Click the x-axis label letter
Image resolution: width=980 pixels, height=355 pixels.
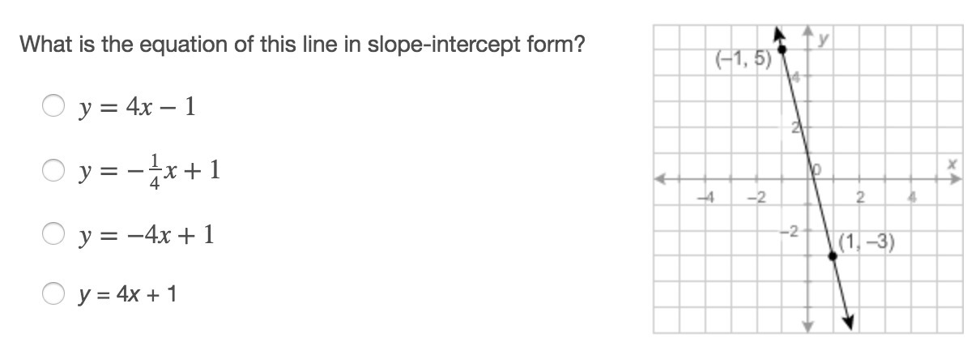tap(955, 164)
